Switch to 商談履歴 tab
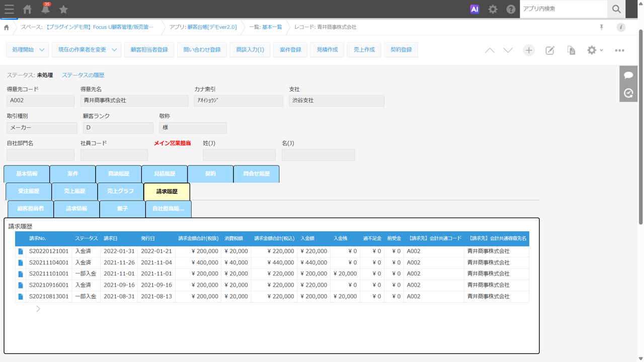 pos(118,174)
